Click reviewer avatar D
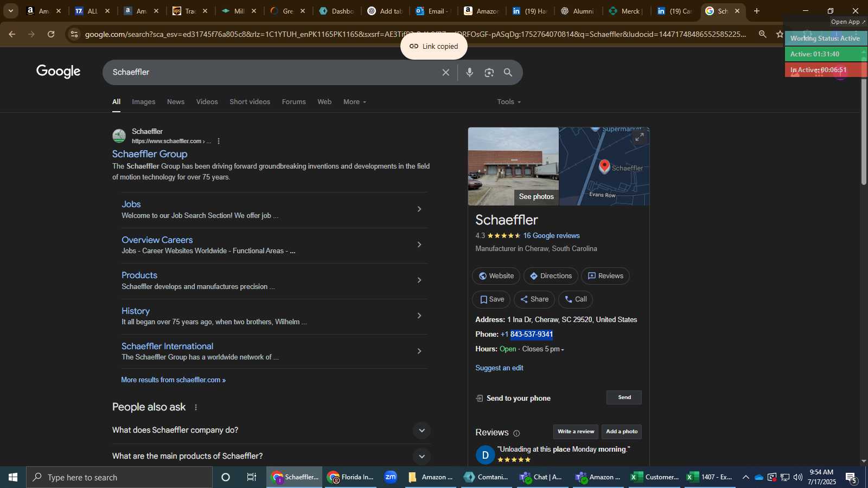Screen dimensions: 868x488 pyautogui.click(x=485, y=455)
